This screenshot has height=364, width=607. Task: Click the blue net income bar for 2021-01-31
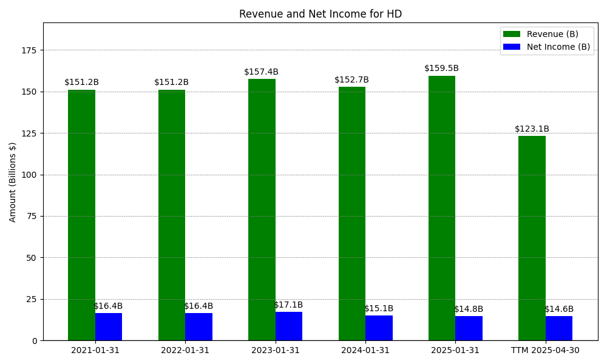pos(109,327)
